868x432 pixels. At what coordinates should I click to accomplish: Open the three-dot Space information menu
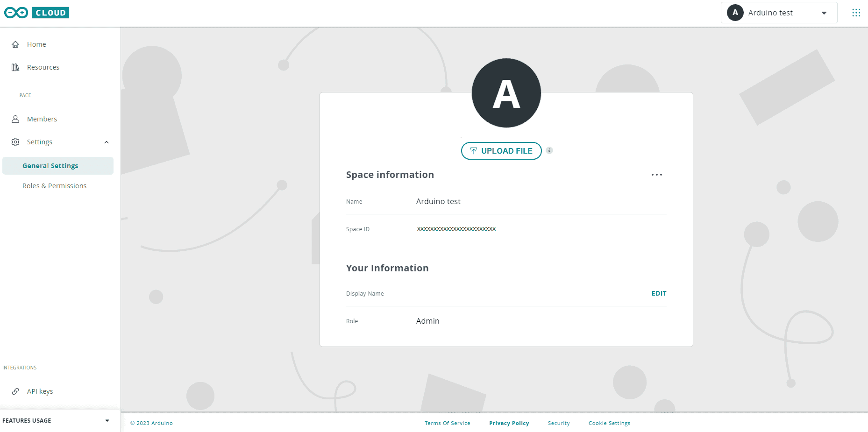point(656,175)
